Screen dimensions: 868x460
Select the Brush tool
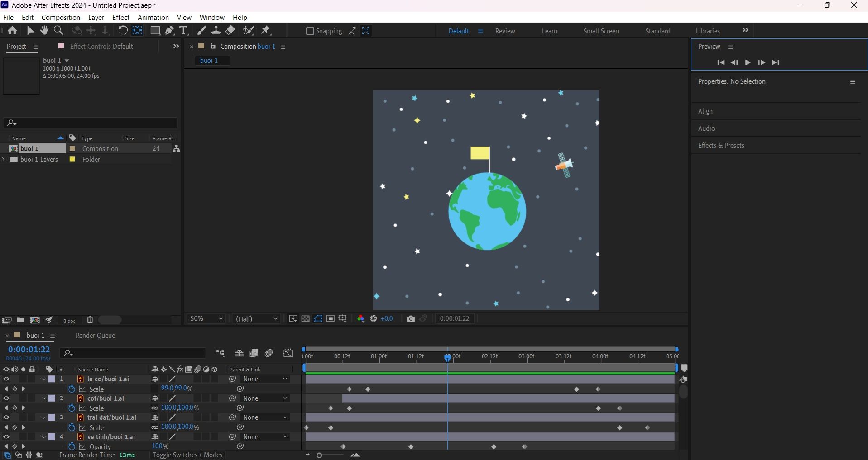202,30
